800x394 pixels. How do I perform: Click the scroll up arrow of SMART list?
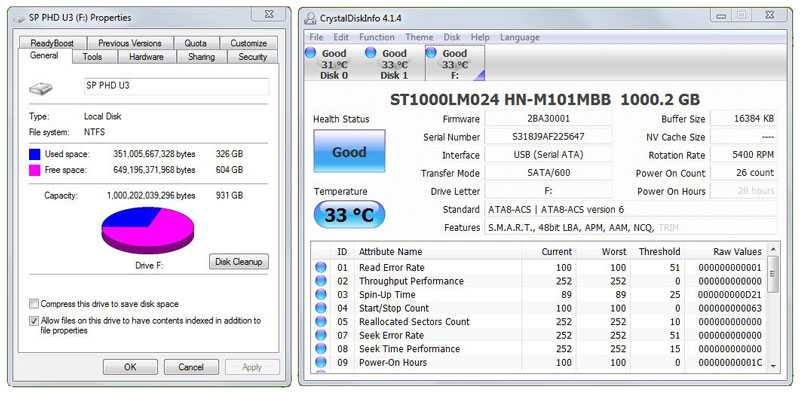click(772, 250)
